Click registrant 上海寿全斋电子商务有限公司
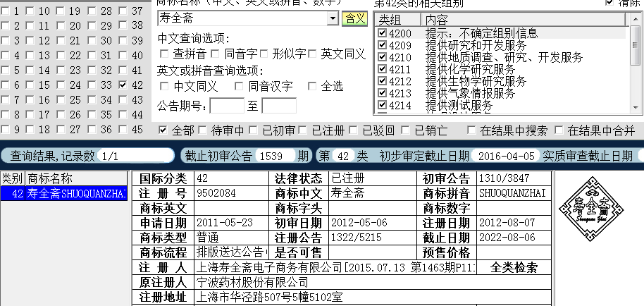 pyautogui.click(x=269, y=268)
